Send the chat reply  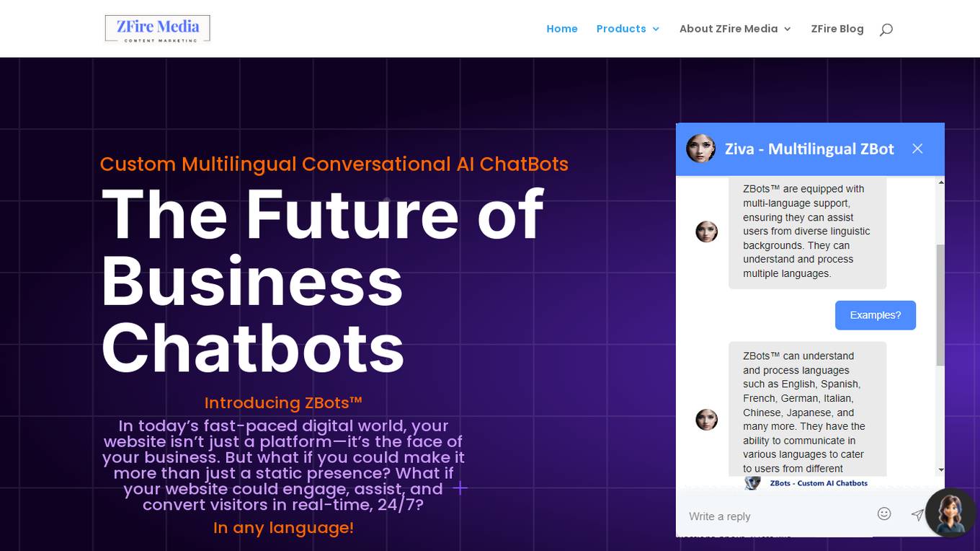[x=917, y=514]
